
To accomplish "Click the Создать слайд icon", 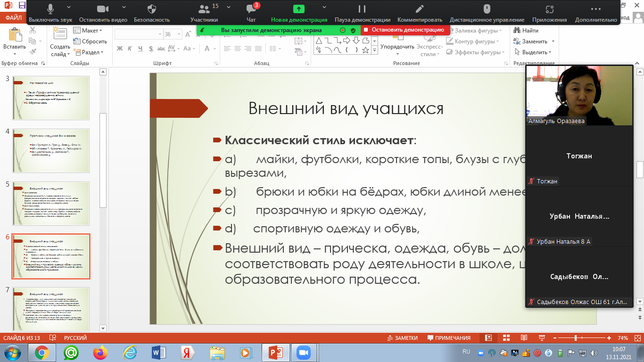I will coord(60,36).
